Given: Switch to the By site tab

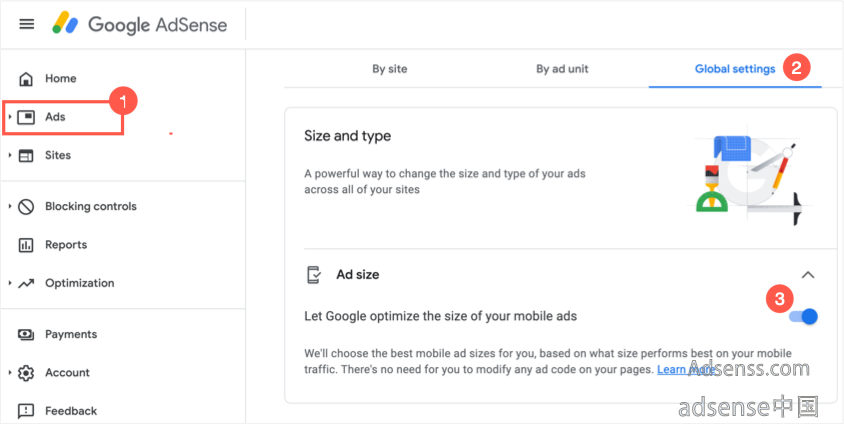Looking at the screenshot, I should click(390, 69).
